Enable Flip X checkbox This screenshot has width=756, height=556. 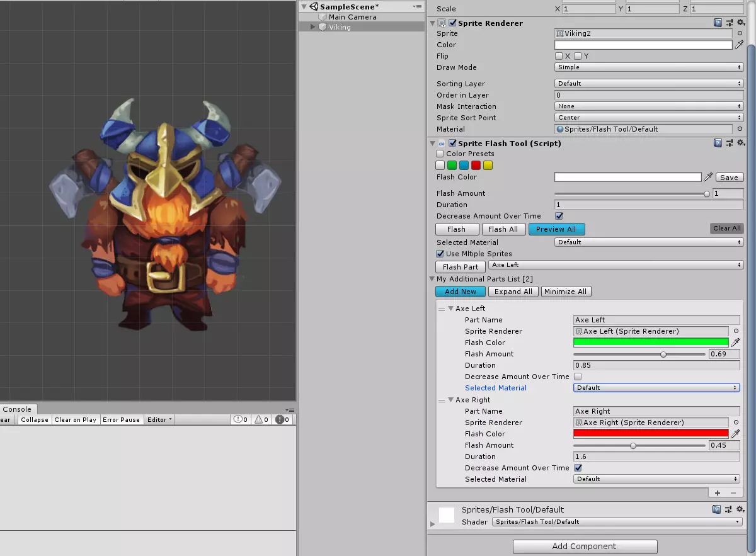tap(559, 56)
